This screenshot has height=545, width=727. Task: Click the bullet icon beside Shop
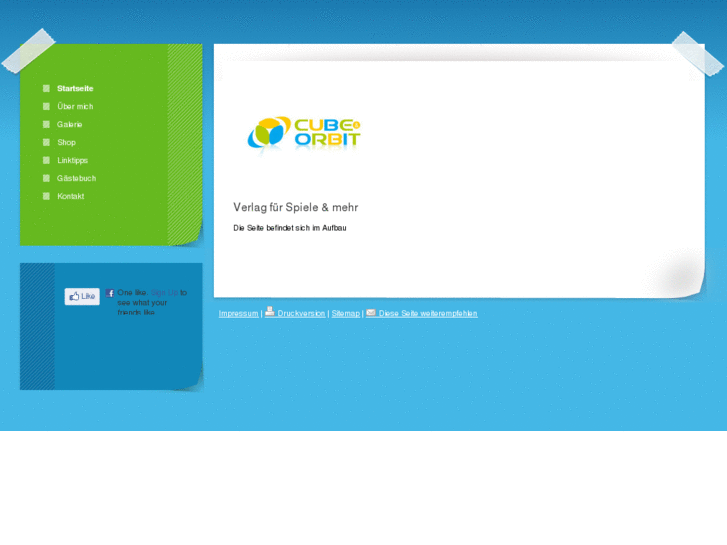[x=46, y=142]
